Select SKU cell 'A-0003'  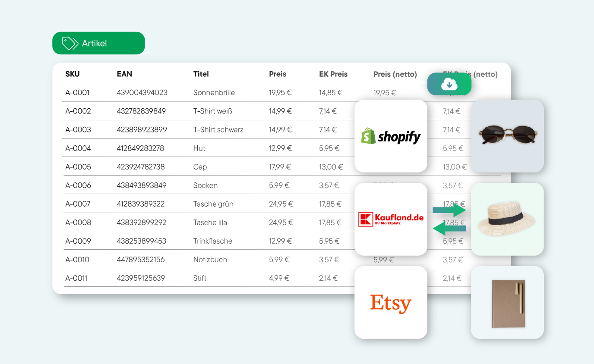point(78,130)
